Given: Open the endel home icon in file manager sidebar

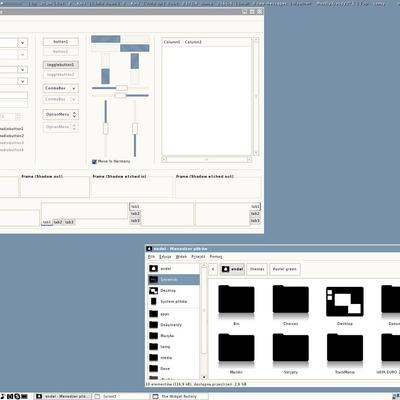Looking at the screenshot, I should (154, 268).
